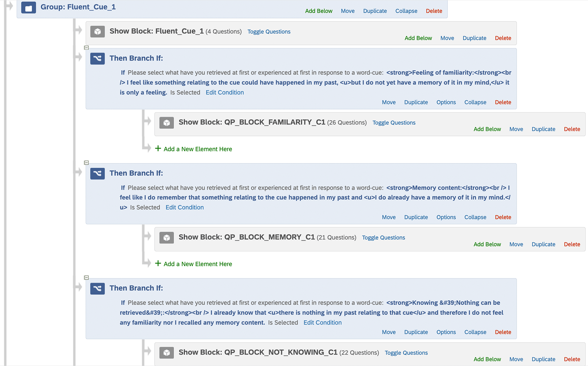The width and height of the screenshot is (588, 366).
Task: Collapse the Group Fluent_Cue_1
Action: [x=406, y=11]
